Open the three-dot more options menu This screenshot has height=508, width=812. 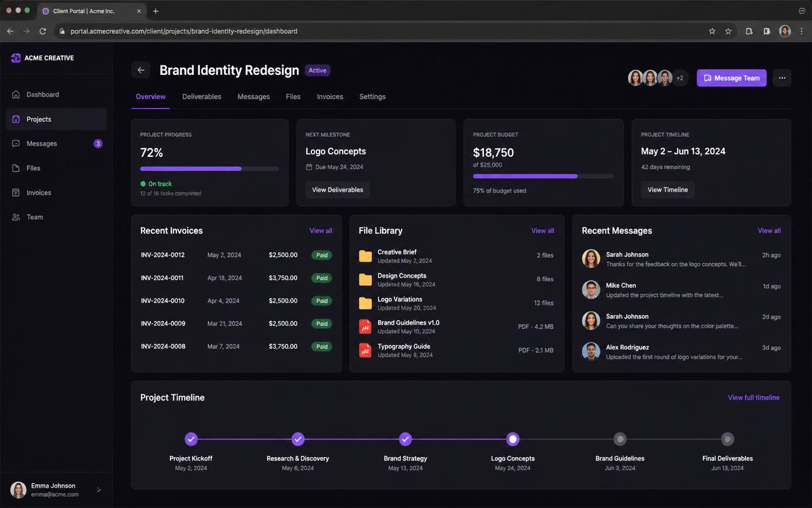782,78
